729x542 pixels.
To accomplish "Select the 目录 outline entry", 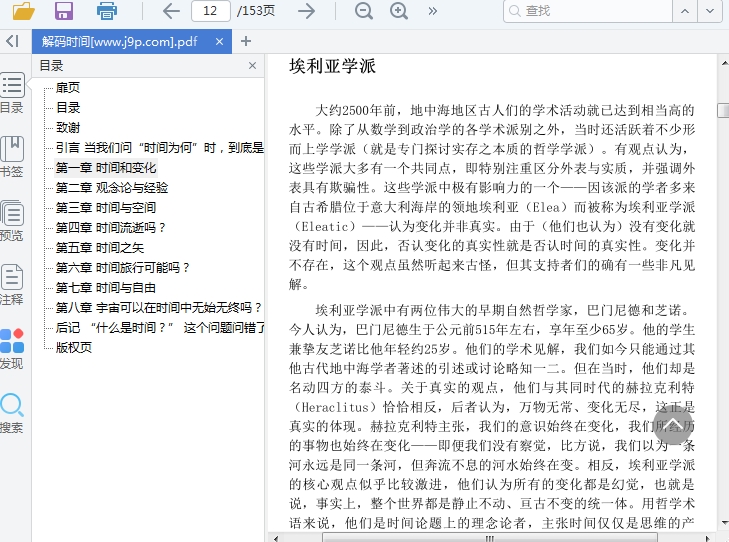I will tap(68, 107).
